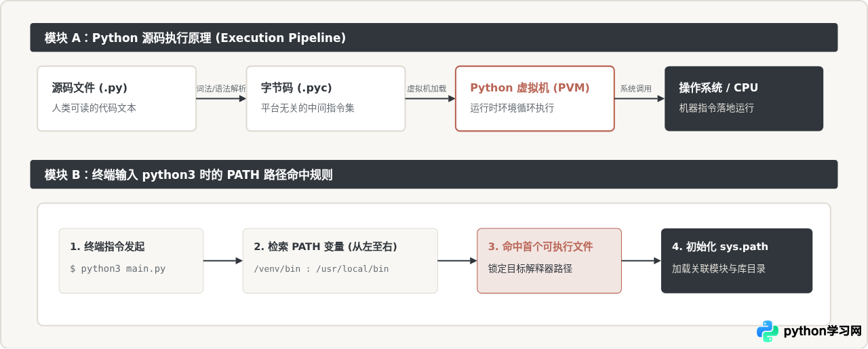Click the 加载关联模块与库目录 text

point(719,268)
